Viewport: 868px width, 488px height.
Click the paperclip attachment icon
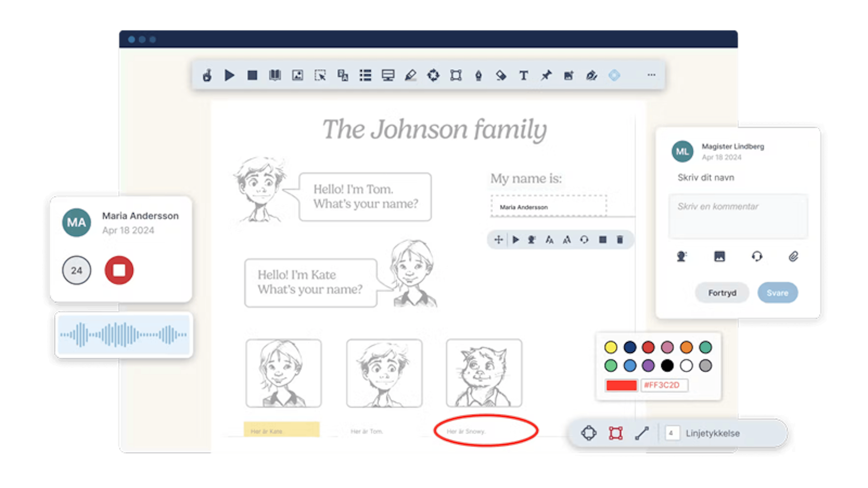point(794,257)
